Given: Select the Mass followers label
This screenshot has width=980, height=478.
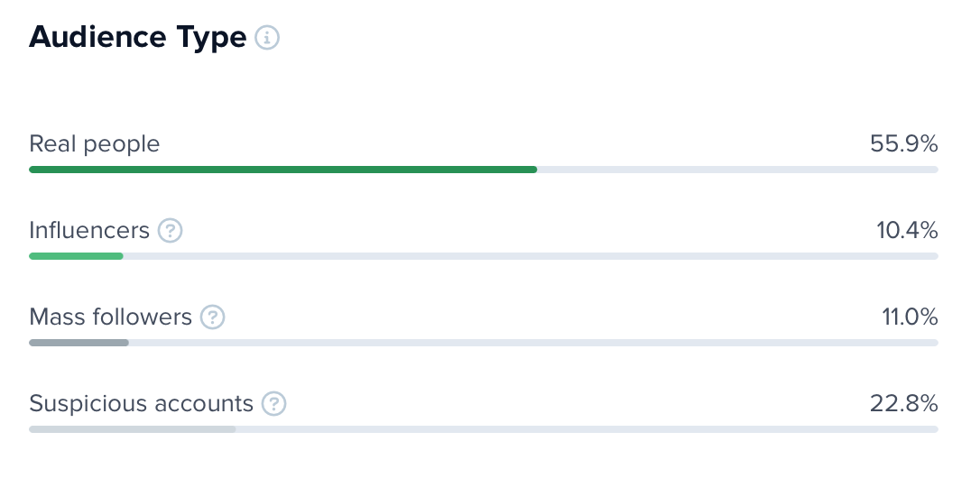Looking at the screenshot, I should (111, 317).
